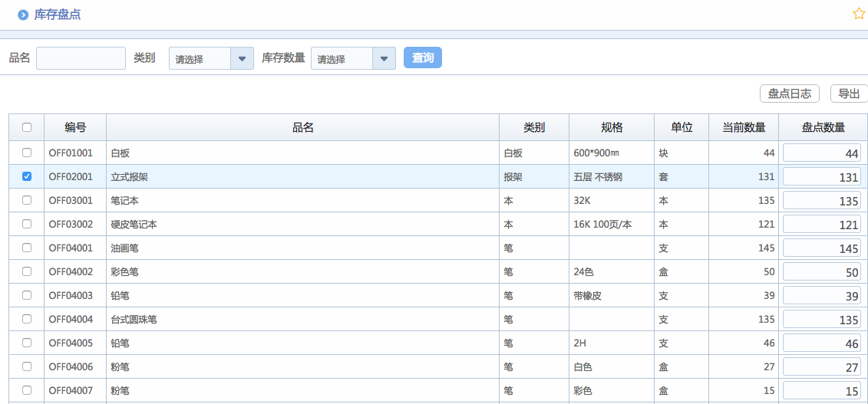Viewport: 868px width, 404px height.
Task: Click 盘点数量 input for OFF03002 硬皮笔记本
Action: point(822,225)
